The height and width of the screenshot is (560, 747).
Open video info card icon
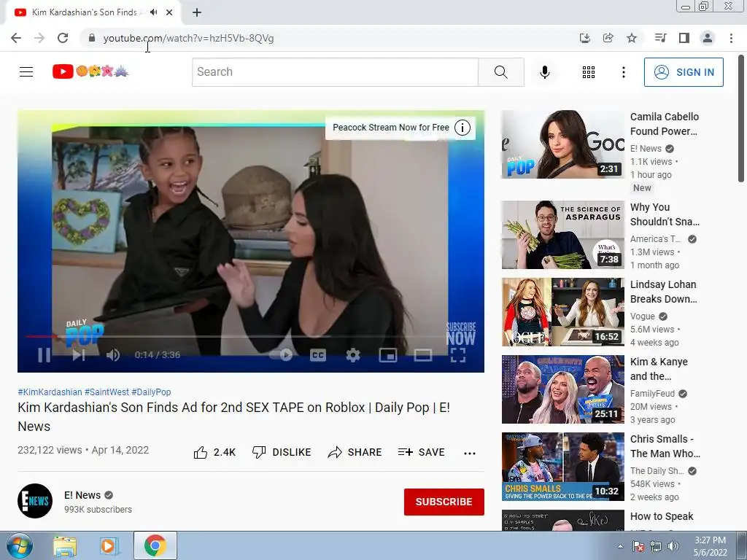462,128
